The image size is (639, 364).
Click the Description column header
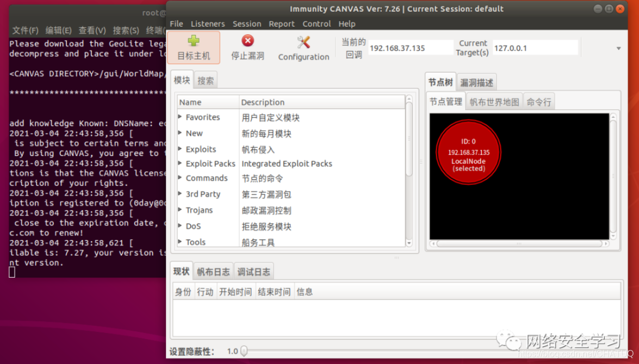pos(322,102)
